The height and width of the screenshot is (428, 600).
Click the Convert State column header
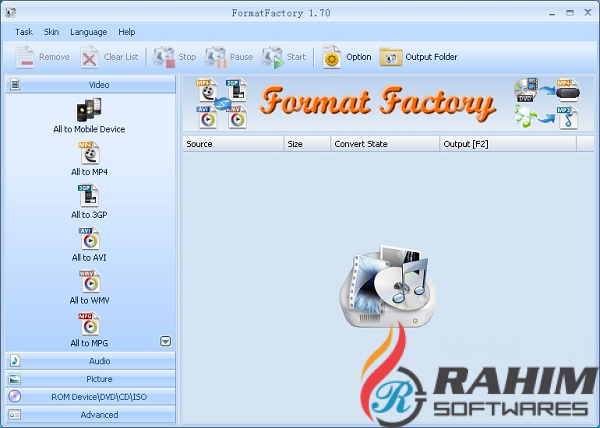pos(385,144)
